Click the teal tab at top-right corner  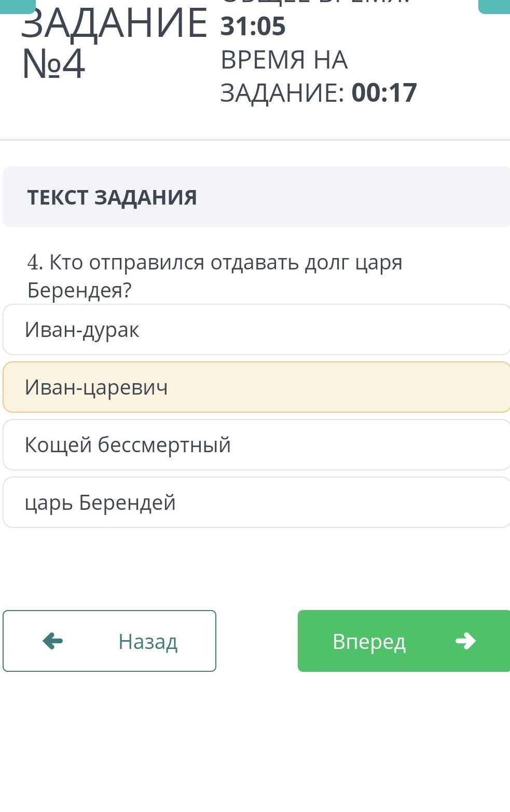pos(494,6)
